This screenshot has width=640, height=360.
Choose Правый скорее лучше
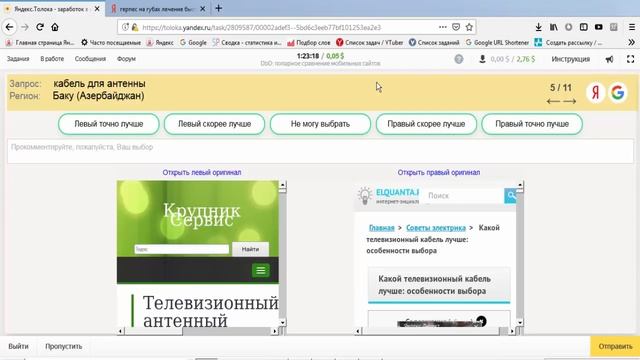(426, 124)
